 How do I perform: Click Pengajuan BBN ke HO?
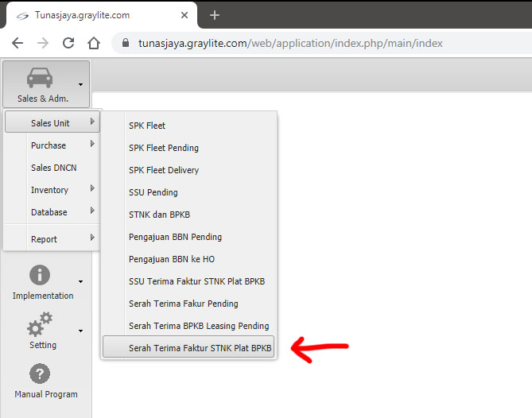click(172, 259)
